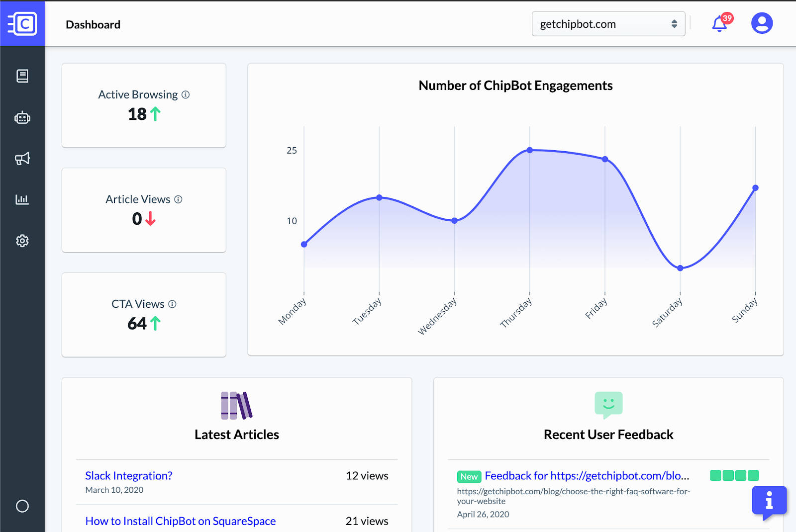Click info icon beside Active Browsing
The width and height of the screenshot is (796, 532).
tap(186, 94)
